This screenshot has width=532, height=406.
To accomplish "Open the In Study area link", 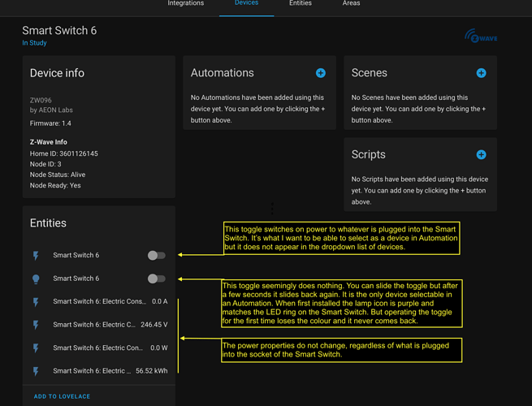I will tap(34, 43).
